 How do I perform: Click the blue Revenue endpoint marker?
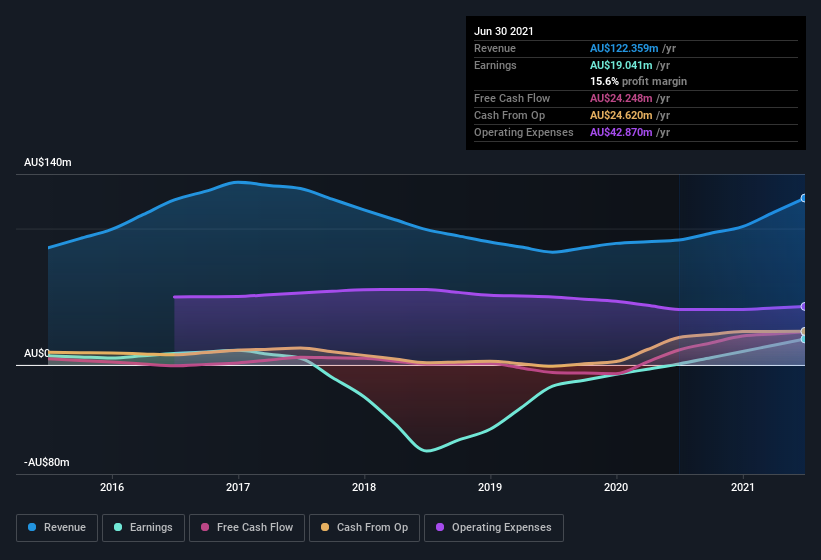pyautogui.click(x=804, y=198)
